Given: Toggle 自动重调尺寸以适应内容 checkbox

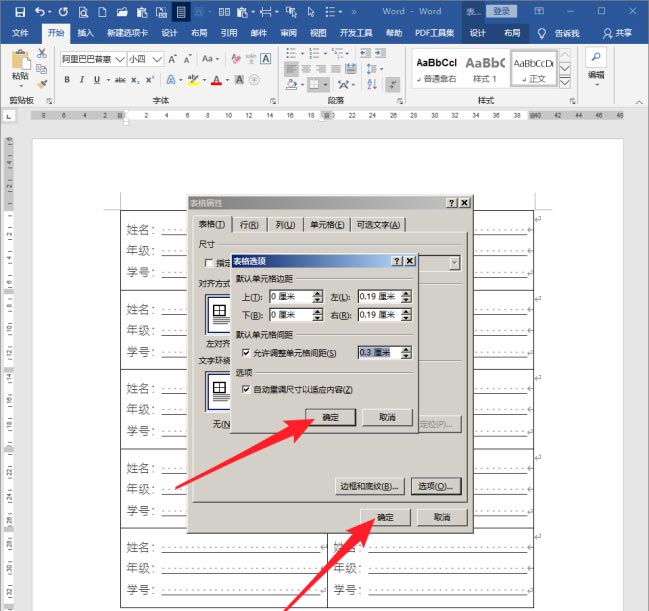Looking at the screenshot, I should coord(246,389).
